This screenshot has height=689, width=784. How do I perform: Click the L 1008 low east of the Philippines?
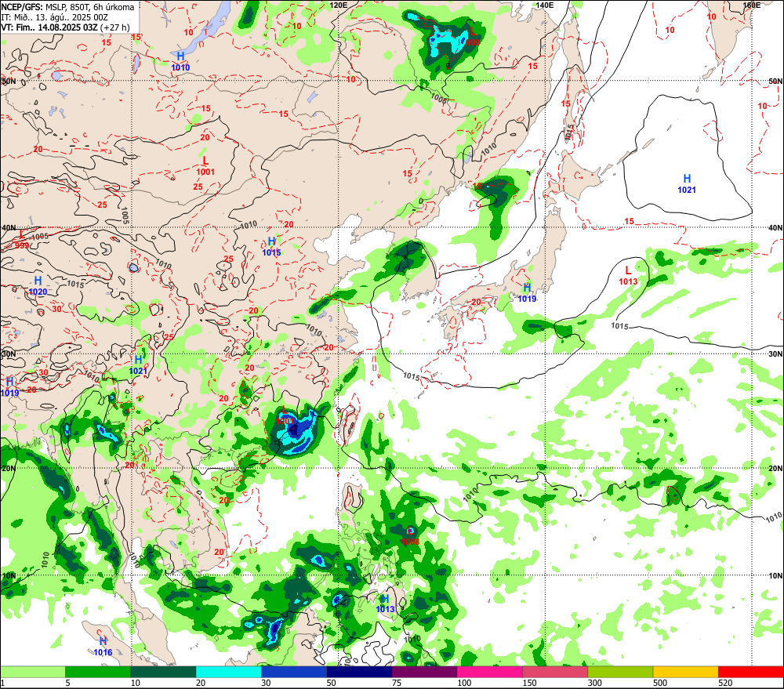click(411, 536)
